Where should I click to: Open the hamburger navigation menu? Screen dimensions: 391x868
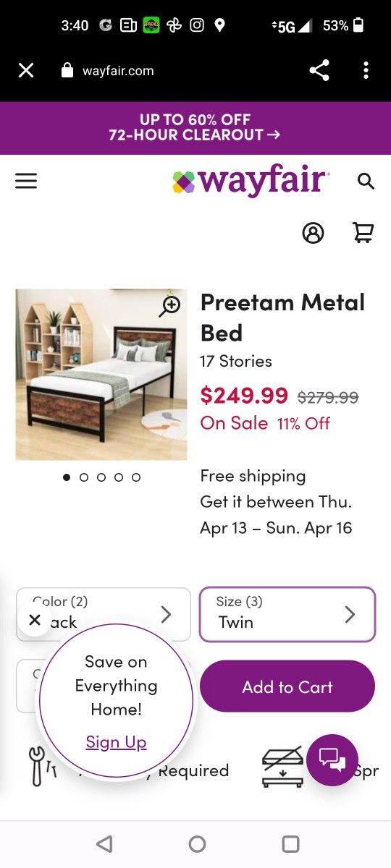pyautogui.click(x=26, y=181)
